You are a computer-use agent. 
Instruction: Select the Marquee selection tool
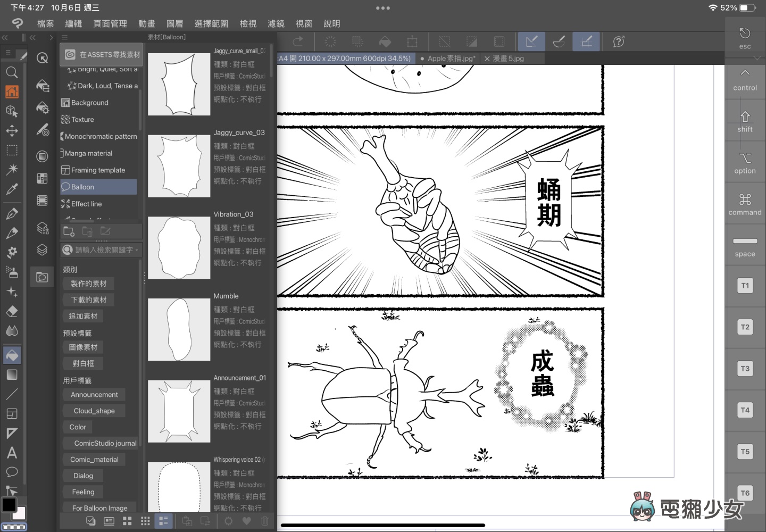[x=12, y=150]
